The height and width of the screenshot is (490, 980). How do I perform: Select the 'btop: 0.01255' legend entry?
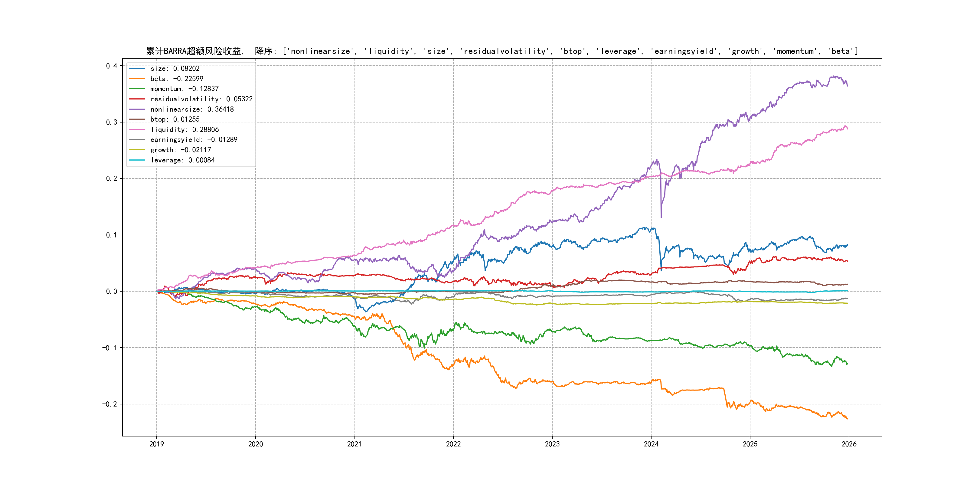pos(175,119)
